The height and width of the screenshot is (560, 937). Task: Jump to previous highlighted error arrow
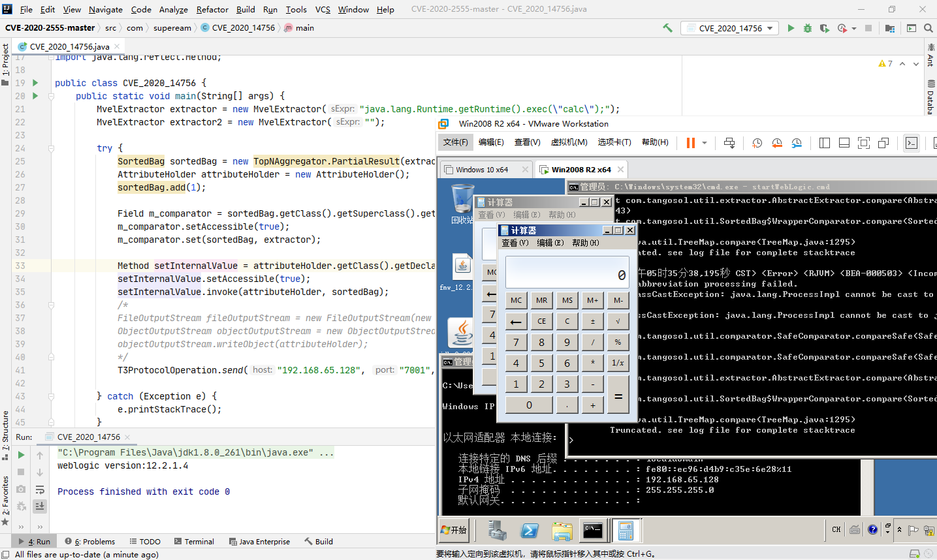point(902,63)
